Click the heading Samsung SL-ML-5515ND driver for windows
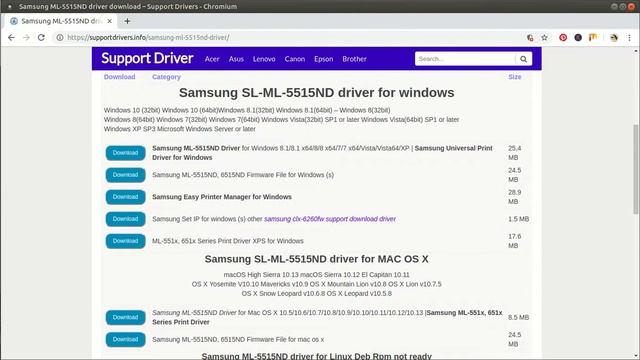This screenshot has height=360, width=640. coord(316,93)
